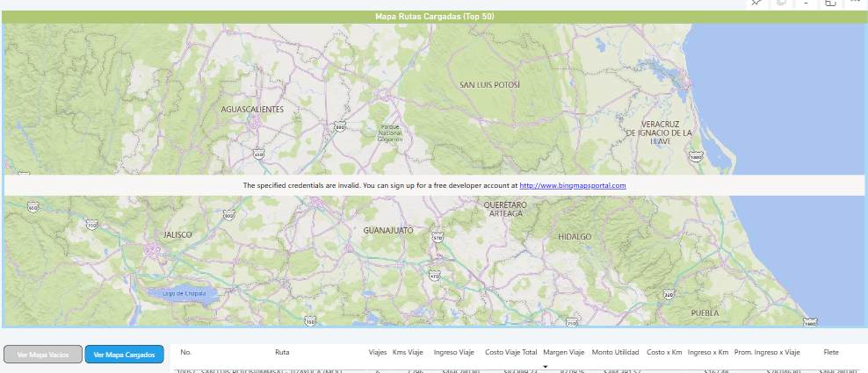The height and width of the screenshot is (373, 868).
Task: Open the bingmapsportal.com link
Action: point(572,186)
